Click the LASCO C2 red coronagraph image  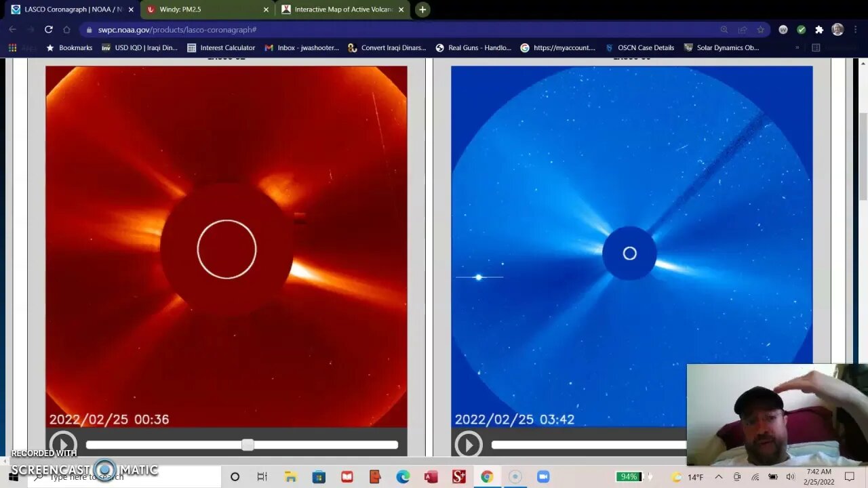[226, 247]
